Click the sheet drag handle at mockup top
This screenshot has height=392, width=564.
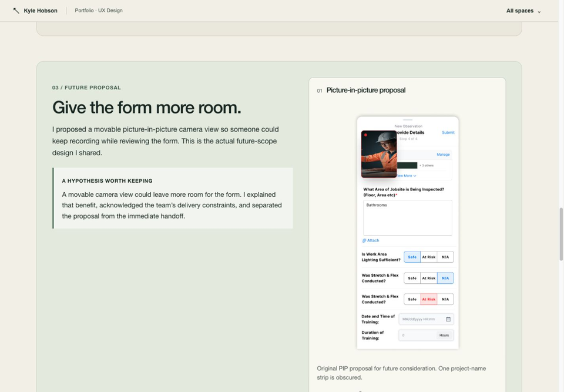coord(408,119)
